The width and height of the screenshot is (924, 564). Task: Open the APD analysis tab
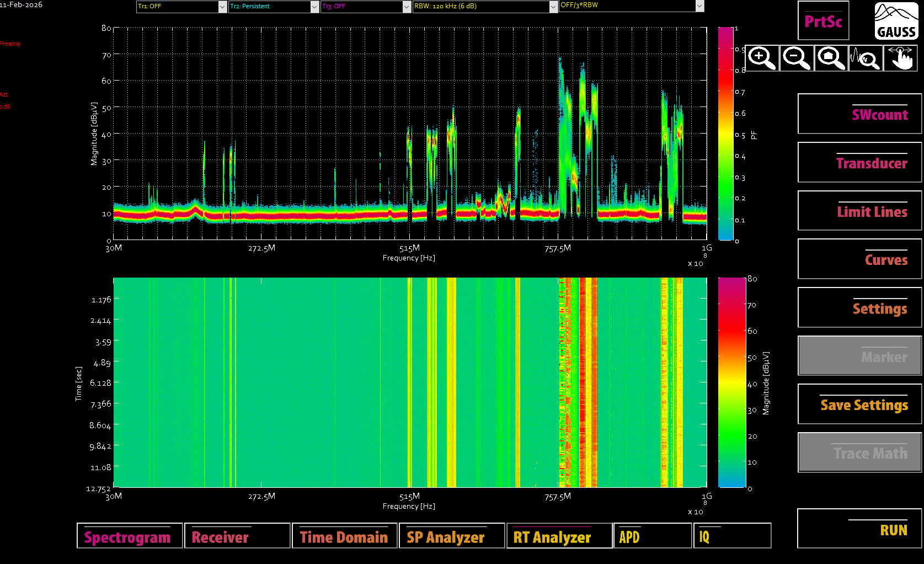point(653,536)
